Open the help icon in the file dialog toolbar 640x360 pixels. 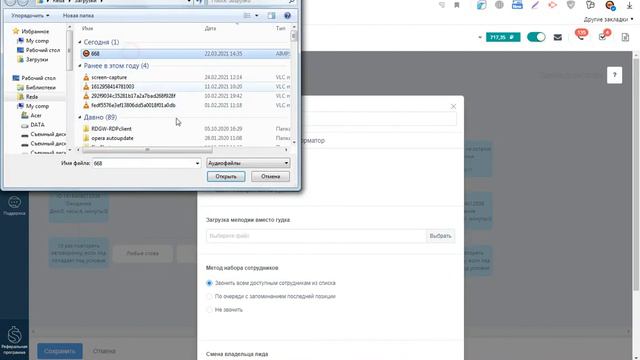(x=287, y=16)
